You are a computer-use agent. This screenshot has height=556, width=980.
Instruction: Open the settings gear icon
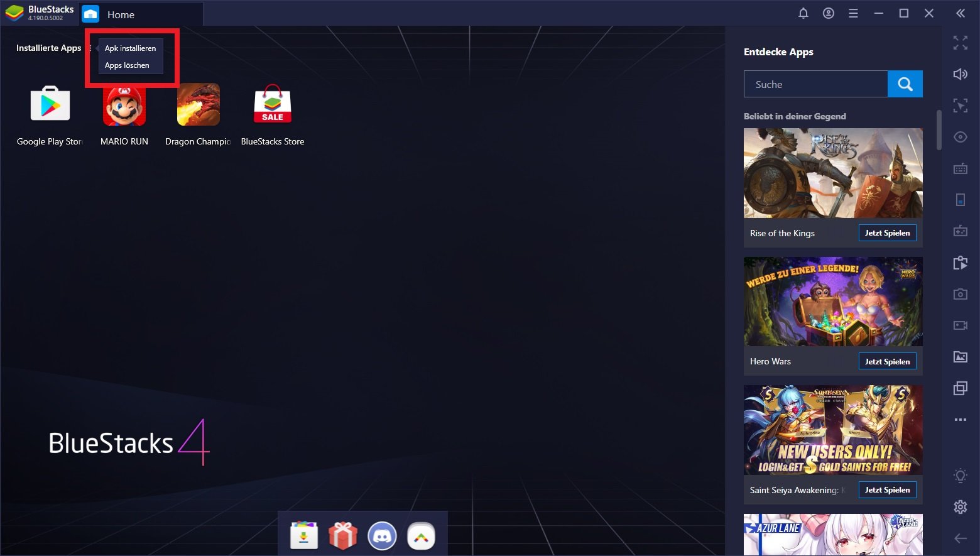(961, 506)
